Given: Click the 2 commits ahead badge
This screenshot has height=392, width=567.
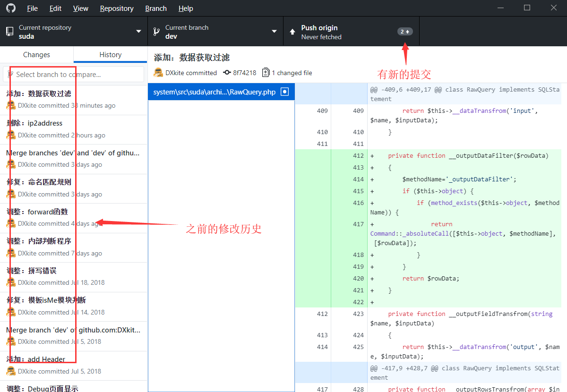Looking at the screenshot, I should pos(405,32).
